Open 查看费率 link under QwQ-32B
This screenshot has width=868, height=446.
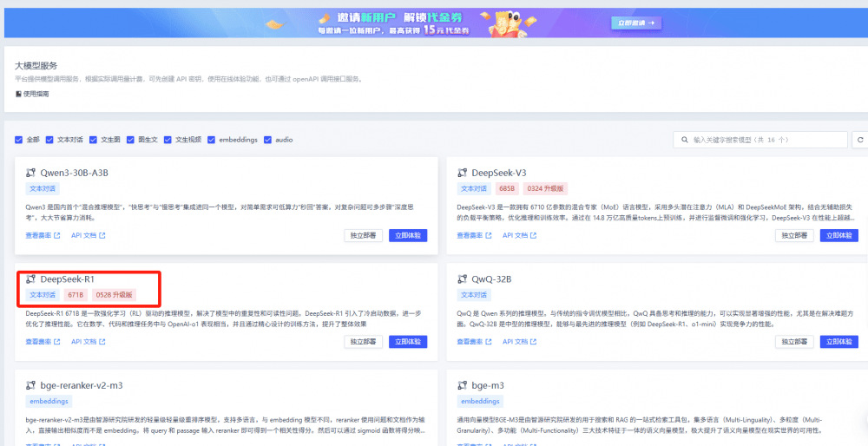476,342
